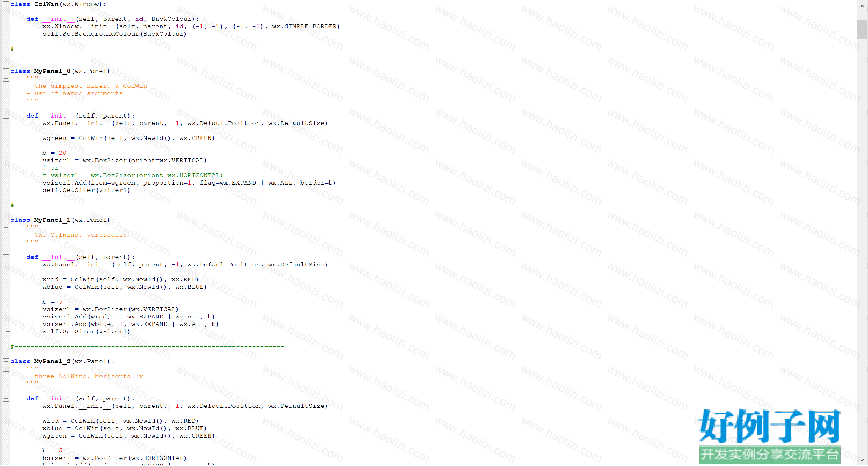Click the '# or' comment line
This screenshot has height=467, width=868.
[50, 168]
